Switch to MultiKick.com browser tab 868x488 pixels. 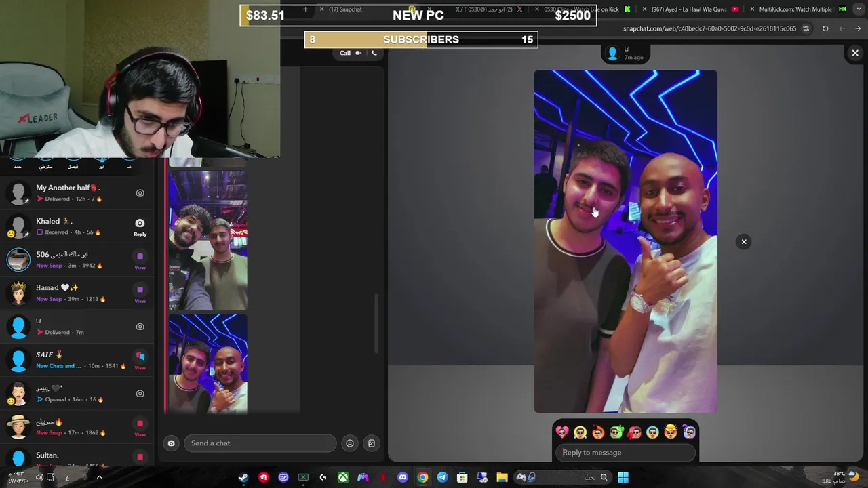coord(795,9)
